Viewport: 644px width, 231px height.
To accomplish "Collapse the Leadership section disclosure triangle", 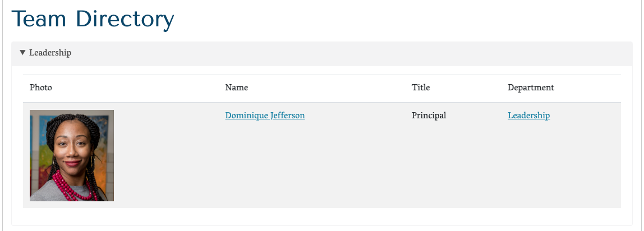I will coord(22,53).
